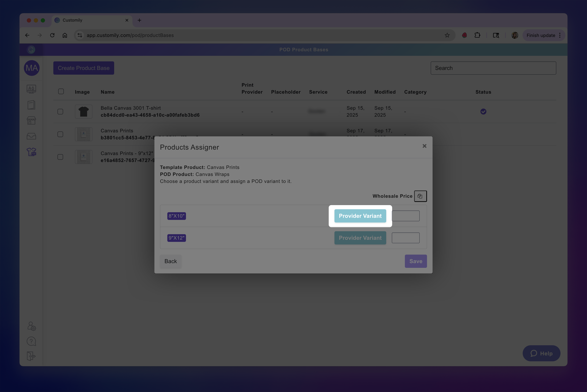Screen dimensions: 587x392
Task: Go Back in the Products Assigner
Action: pos(170,261)
